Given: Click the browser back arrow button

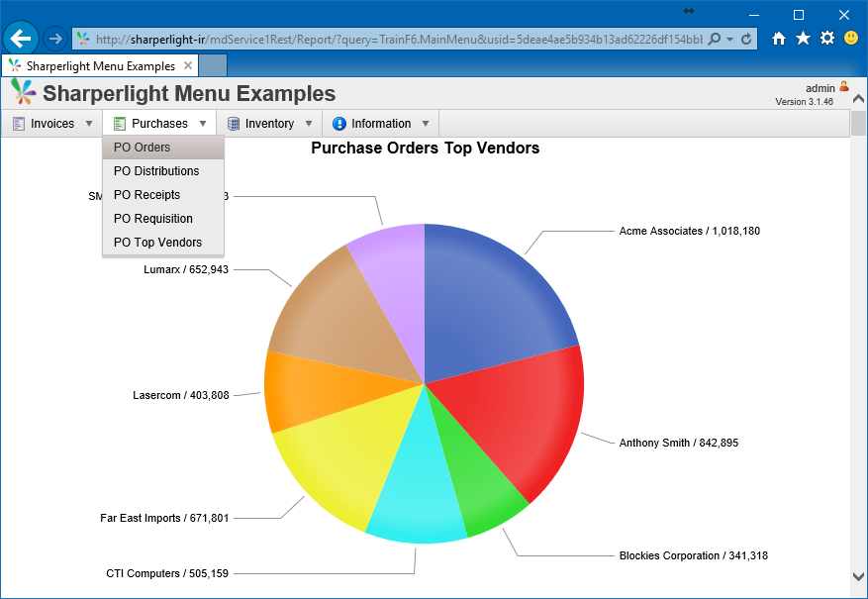Looking at the screenshot, I should pyautogui.click(x=21, y=39).
